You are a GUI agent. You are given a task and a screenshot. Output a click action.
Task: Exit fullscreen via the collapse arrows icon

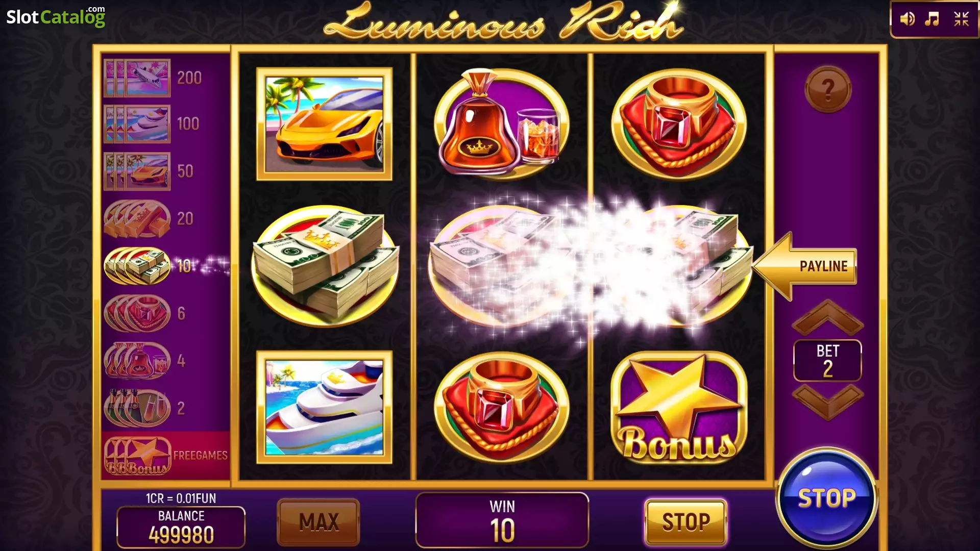[961, 19]
